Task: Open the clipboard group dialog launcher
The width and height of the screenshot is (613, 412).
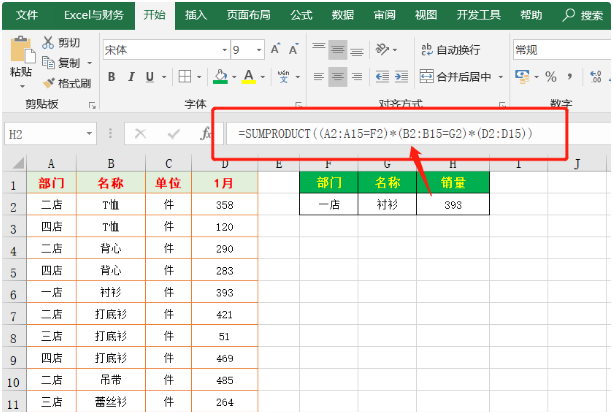Action: (92, 105)
